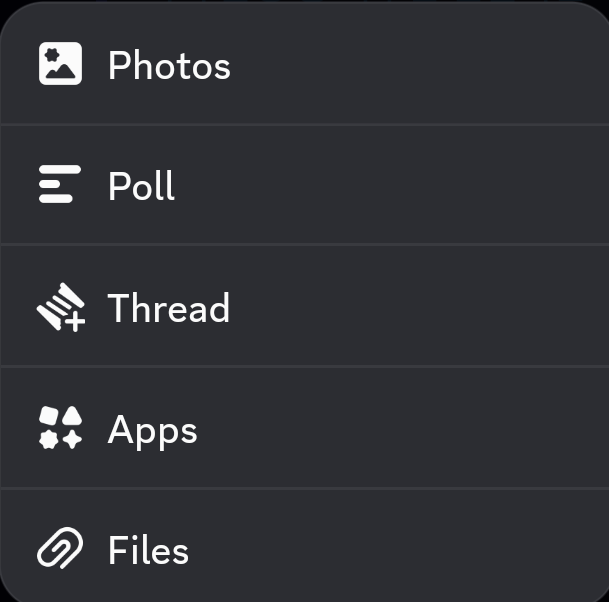The image size is (609, 602).
Task: Select Files from the menu
Action: pos(304,546)
